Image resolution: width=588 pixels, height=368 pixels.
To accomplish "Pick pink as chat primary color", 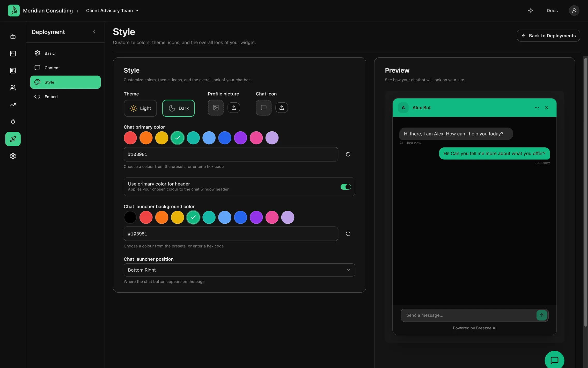I will 256,138.
